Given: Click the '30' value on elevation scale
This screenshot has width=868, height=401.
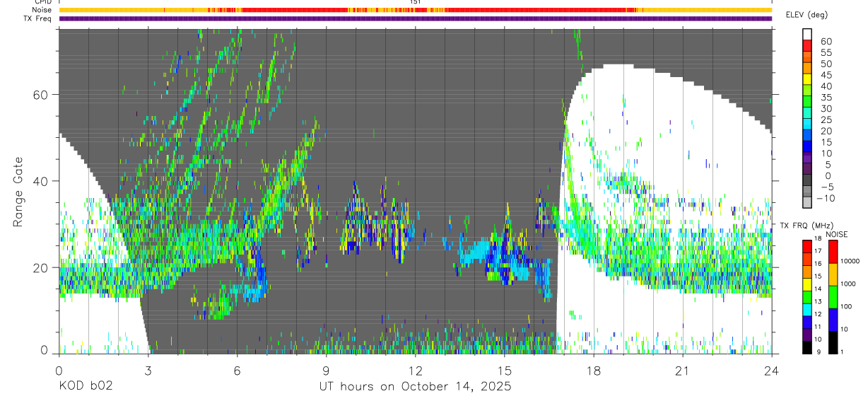Looking at the screenshot, I should pos(825,108).
